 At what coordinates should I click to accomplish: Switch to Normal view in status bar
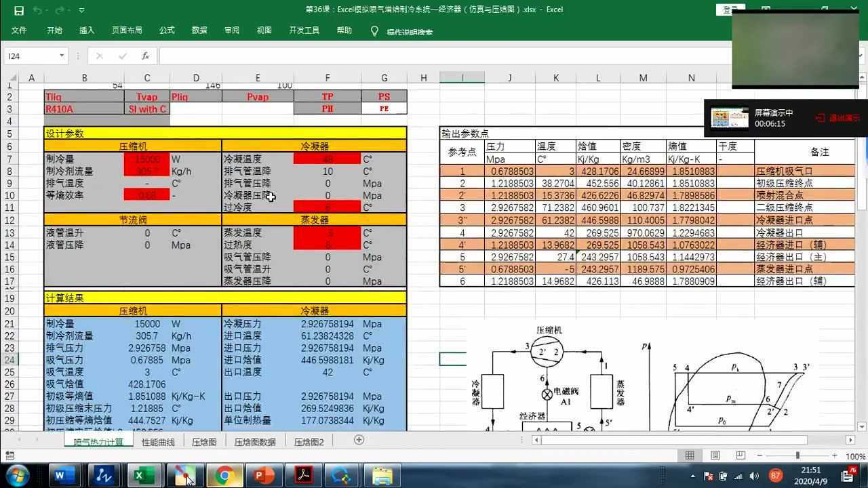[690, 455]
